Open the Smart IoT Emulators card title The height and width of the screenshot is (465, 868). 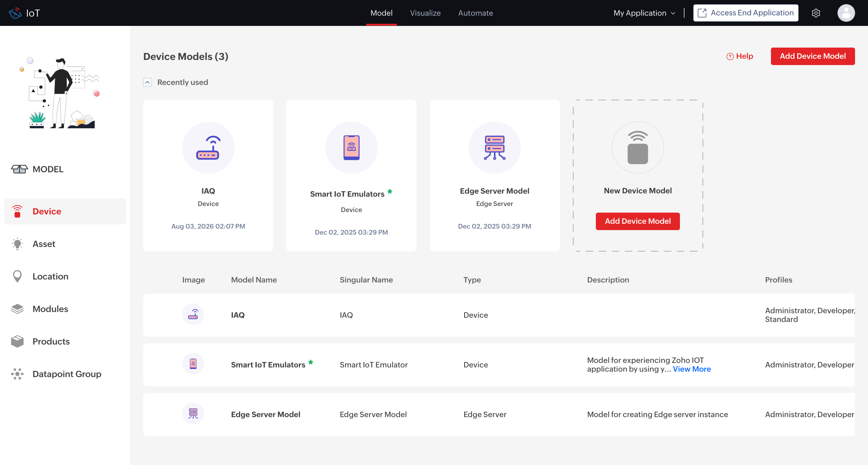click(347, 194)
